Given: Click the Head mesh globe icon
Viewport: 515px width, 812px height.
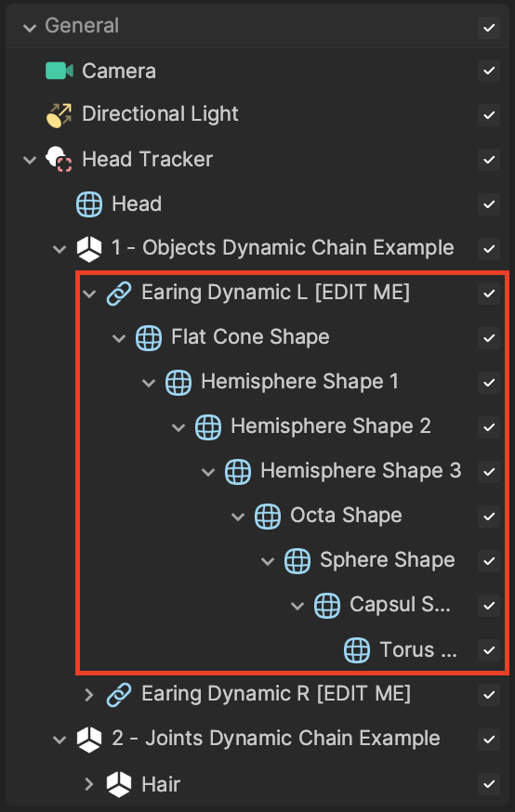Looking at the screenshot, I should point(89,204).
